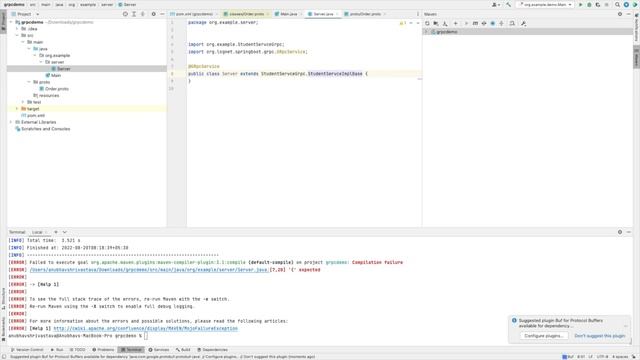Open Version Control tool window
The image size is (640, 360).
click(27, 350)
